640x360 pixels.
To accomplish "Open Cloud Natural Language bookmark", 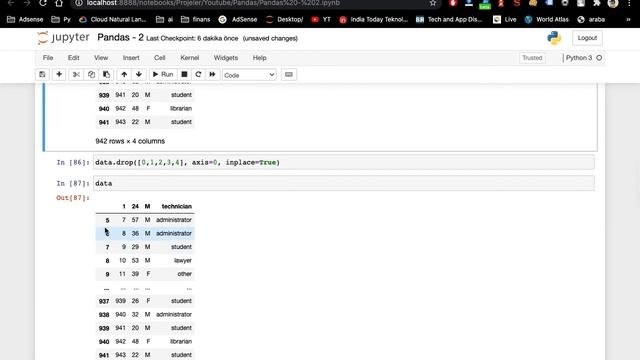I will pos(112,20).
